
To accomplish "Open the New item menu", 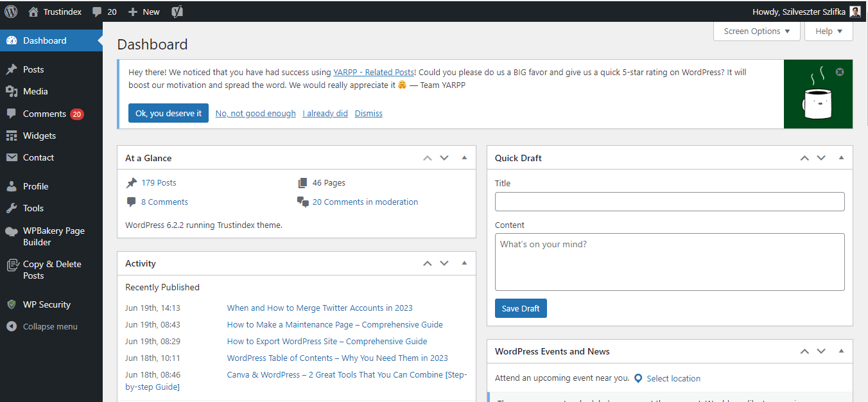I will (x=143, y=11).
